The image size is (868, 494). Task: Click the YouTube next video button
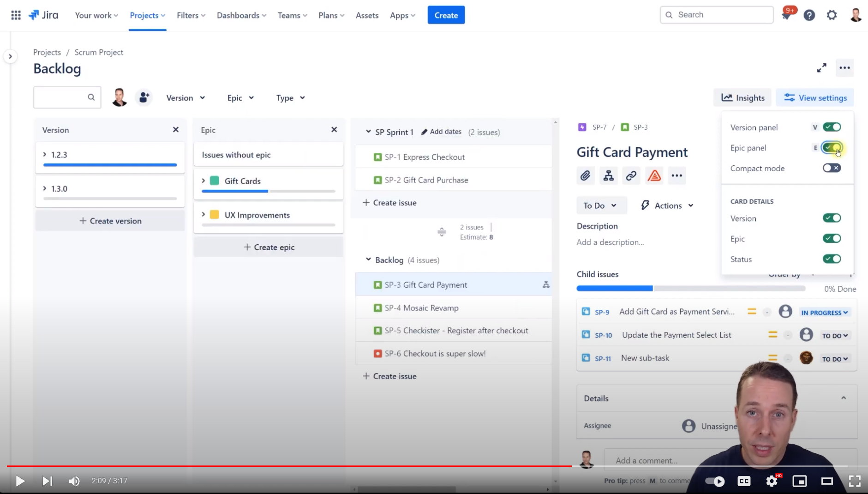pos(47,481)
